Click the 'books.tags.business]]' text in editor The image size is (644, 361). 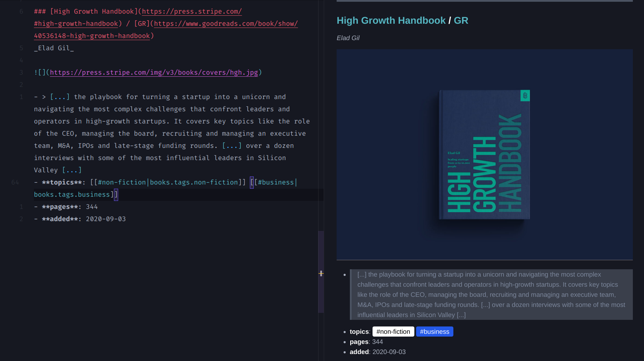(76, 195)
